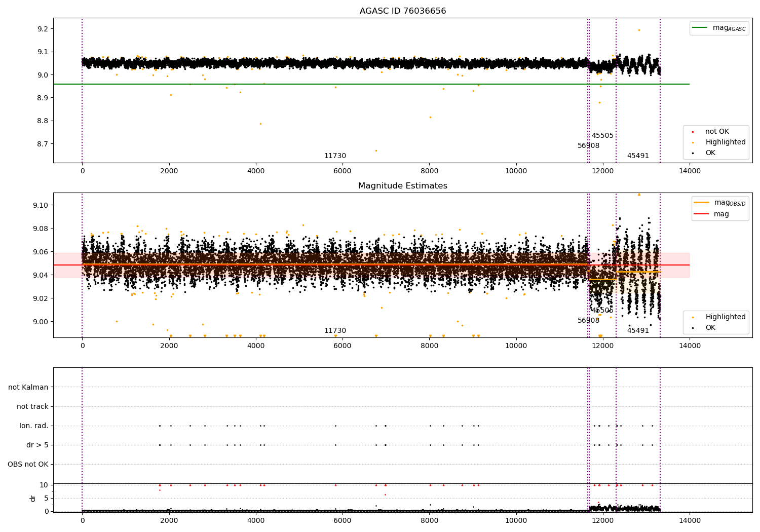Screen dimensions: 760x532
Task: Click the '9.2' y-axis tick label
Action: tap(43, 29)
